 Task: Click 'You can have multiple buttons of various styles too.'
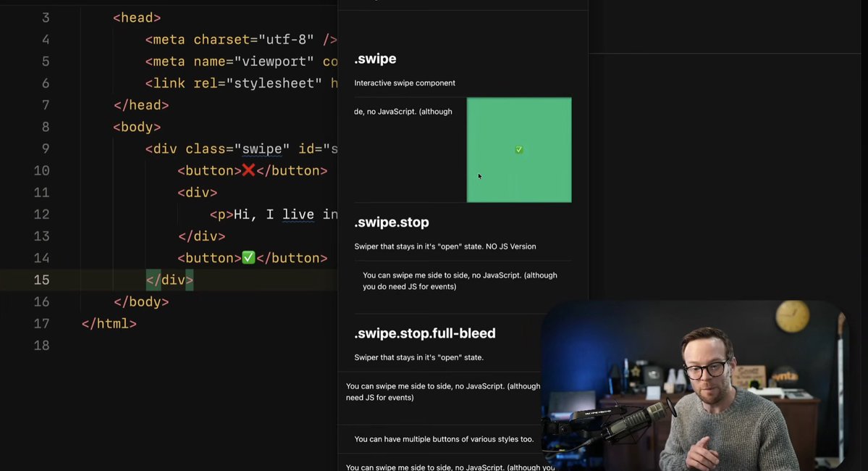pos(444,439)
